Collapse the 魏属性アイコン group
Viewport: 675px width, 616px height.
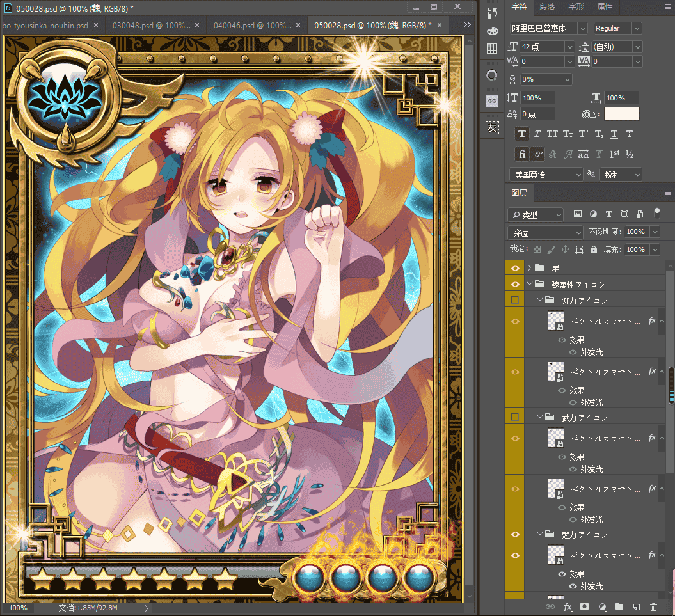tap(530, 284)
